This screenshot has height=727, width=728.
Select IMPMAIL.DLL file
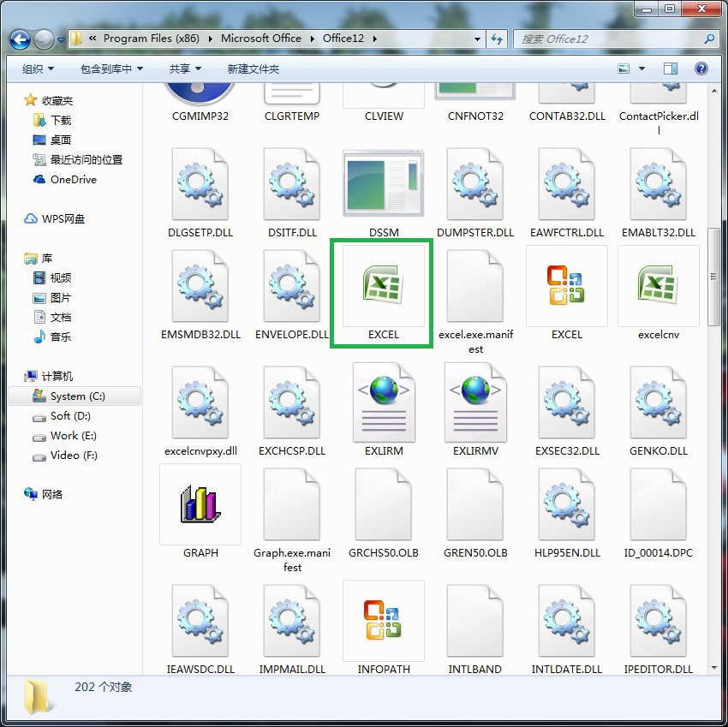coord(292,629)
